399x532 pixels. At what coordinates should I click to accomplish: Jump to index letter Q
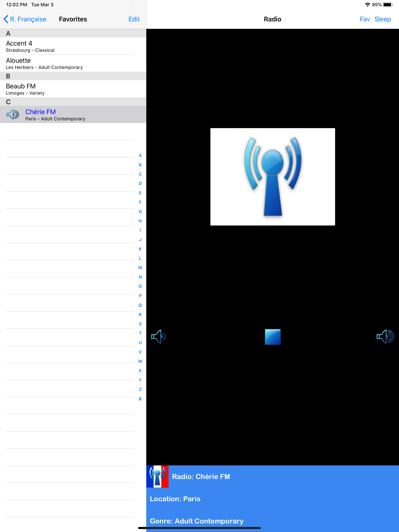(x=140, y=305)
